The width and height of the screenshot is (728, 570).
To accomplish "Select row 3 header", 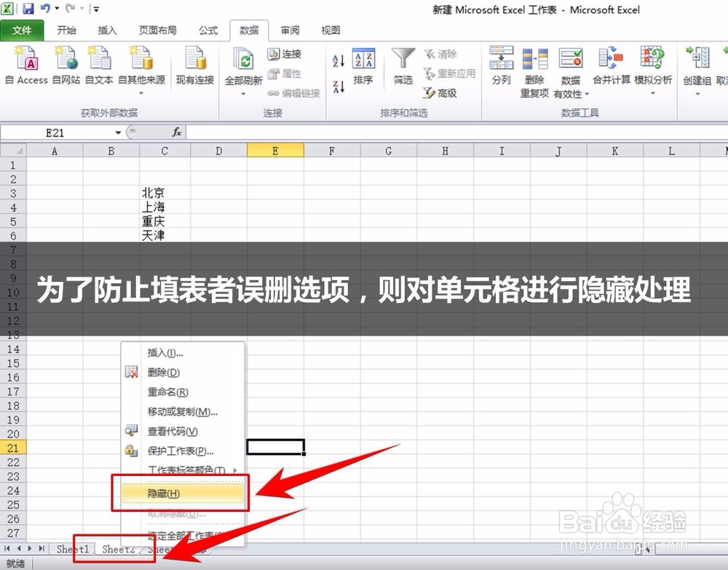I will tap(13, 193).
